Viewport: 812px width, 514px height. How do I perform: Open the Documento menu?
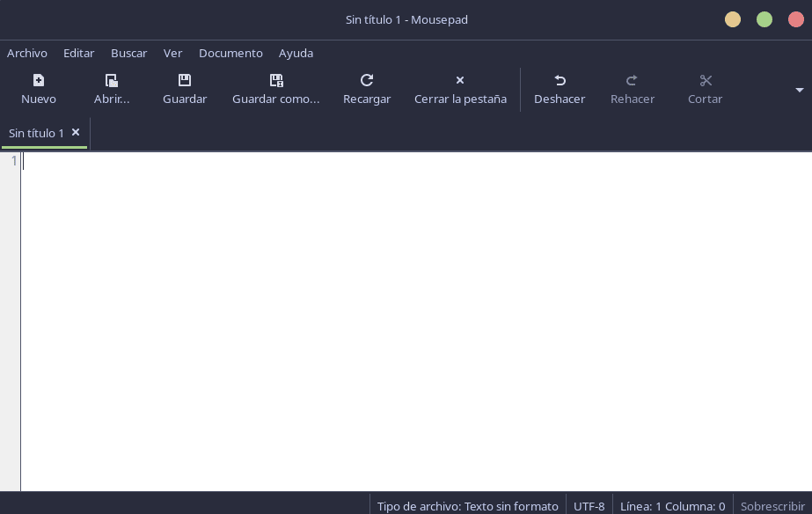(x=230, y=53)
